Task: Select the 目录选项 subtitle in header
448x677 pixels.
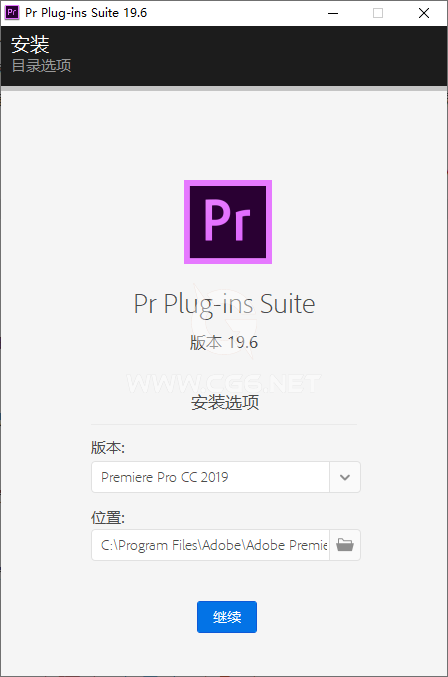Action: 41,66
